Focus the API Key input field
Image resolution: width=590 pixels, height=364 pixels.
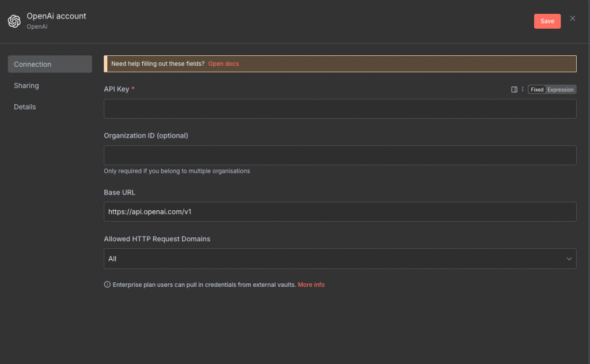click(340, 109)
